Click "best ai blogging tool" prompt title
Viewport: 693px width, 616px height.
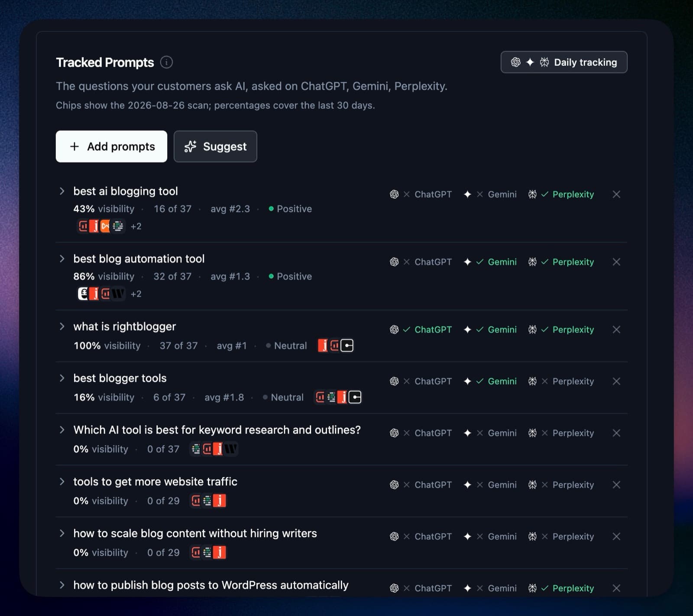click(126, 191)
